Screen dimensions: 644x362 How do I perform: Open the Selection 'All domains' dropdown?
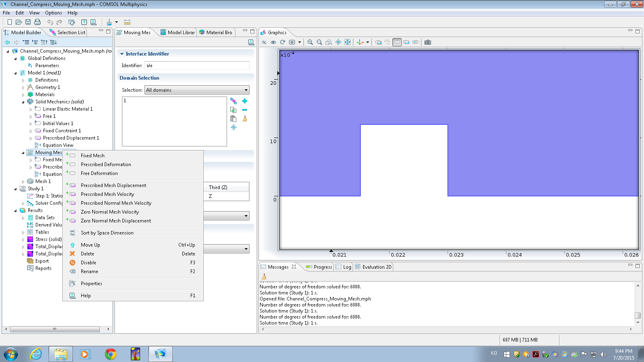click(197, 90)
